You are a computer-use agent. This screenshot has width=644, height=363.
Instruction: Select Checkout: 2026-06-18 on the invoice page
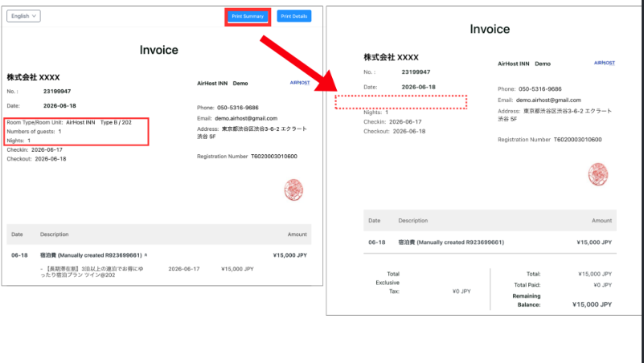pyautogui.click(x=36, y=159)
